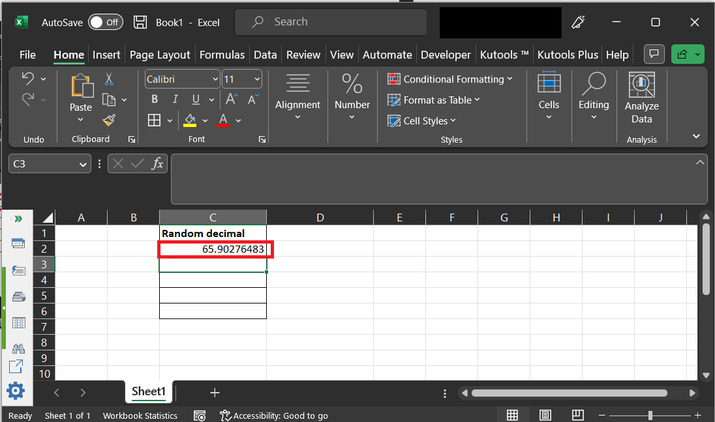Toggle Bold formatting
715x422 pixels.
click(x=154, y=99)
